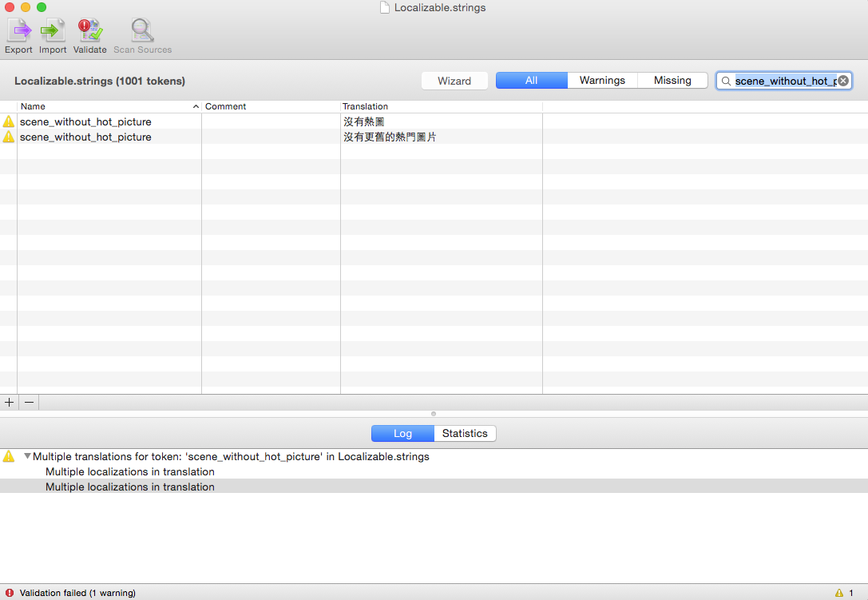Click the red error icon beside Validation failed
This screenshot has width=868, height=600.
pyautogui.click(x=10, y=593)
